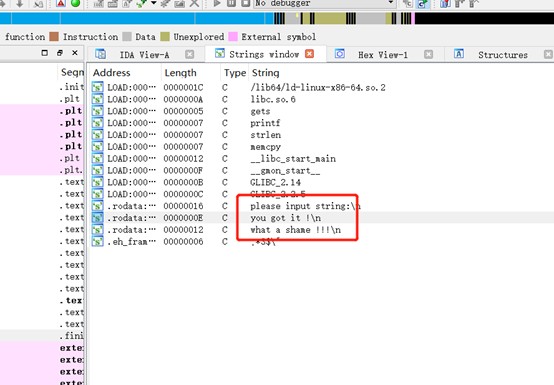
Task: Click the Strings window tab icon
Action: (220, 53)
